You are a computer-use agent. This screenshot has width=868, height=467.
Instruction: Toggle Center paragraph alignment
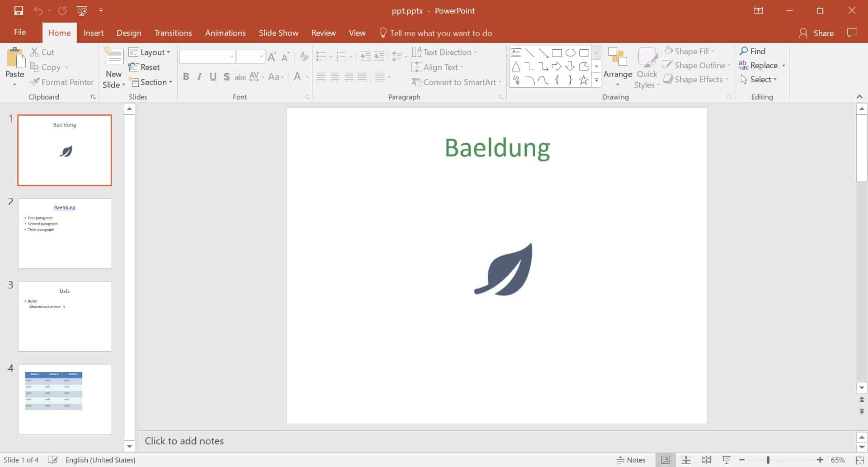click(335, 77)
